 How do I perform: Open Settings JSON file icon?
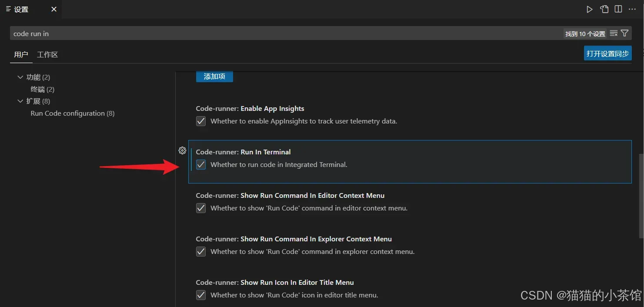604,9
